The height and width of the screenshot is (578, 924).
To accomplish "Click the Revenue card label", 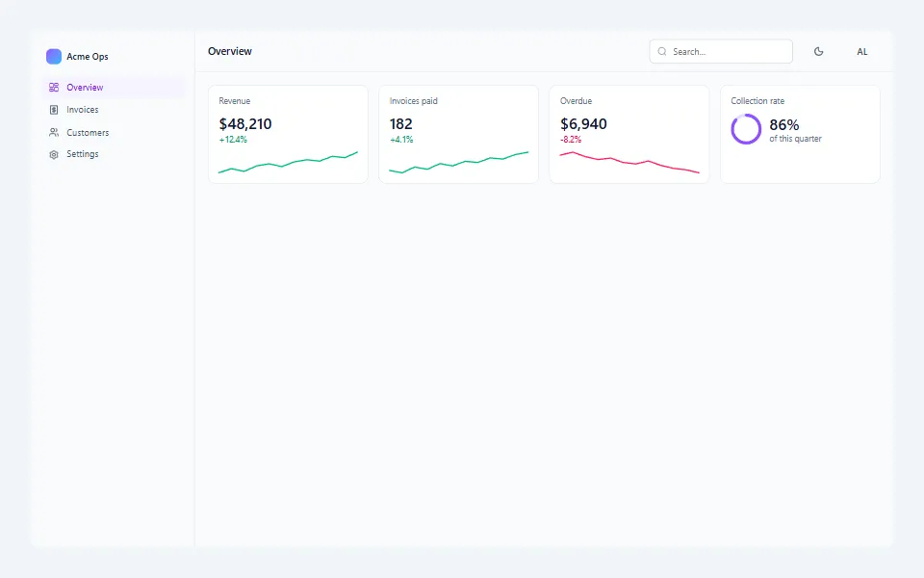I will (x=235, y=101).
